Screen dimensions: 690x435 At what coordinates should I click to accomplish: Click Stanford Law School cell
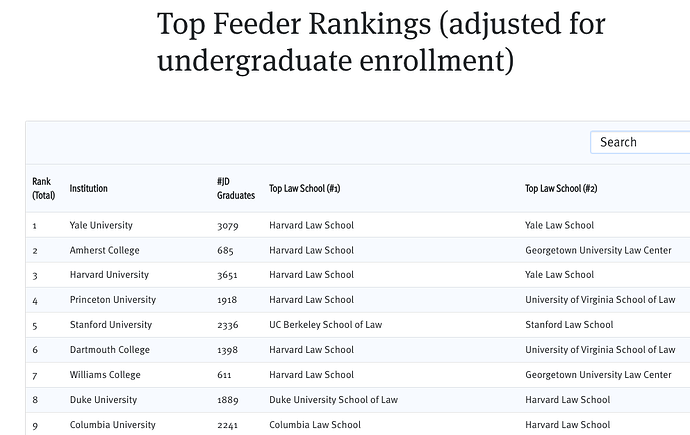pos(569,325)
